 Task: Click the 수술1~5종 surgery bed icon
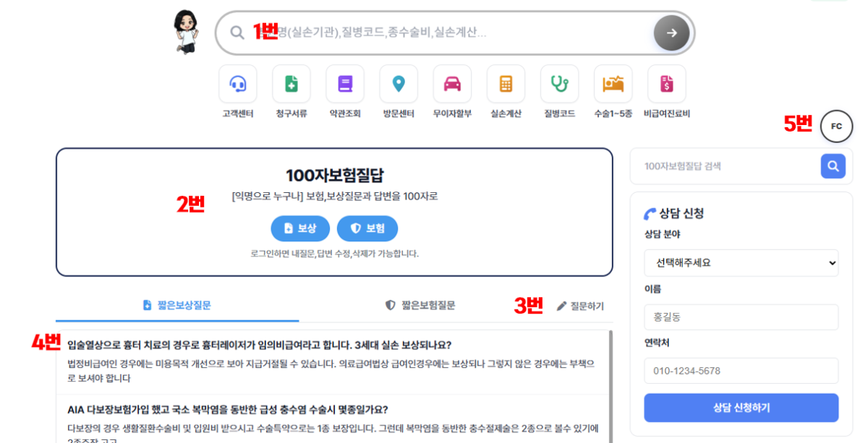tap(613, 84)
